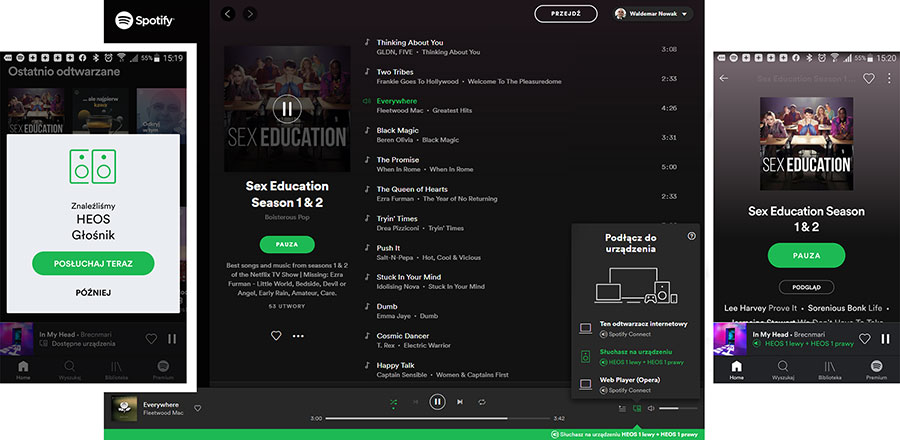Click the music note icon beside Dumb

(367, 306)
